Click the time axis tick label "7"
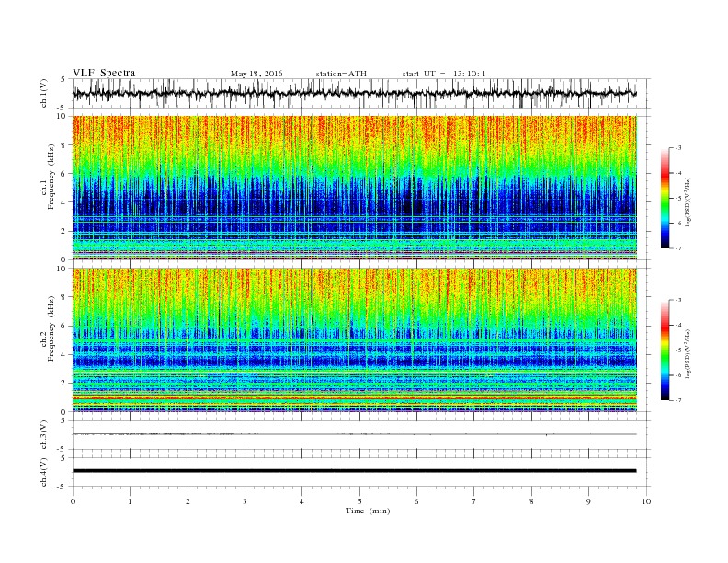The image size is (728, 563). pos(474,501)
